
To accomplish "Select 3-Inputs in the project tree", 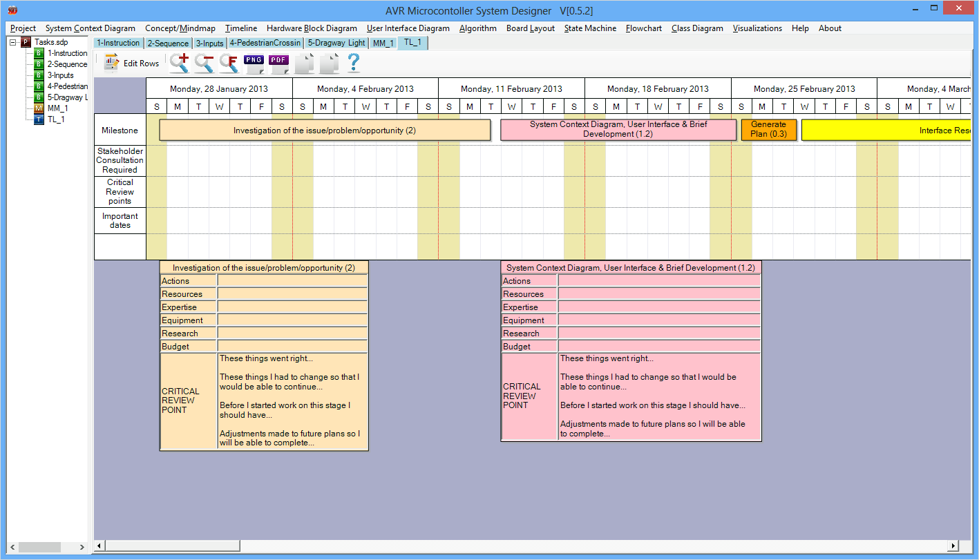I will [x=60, y=75].
